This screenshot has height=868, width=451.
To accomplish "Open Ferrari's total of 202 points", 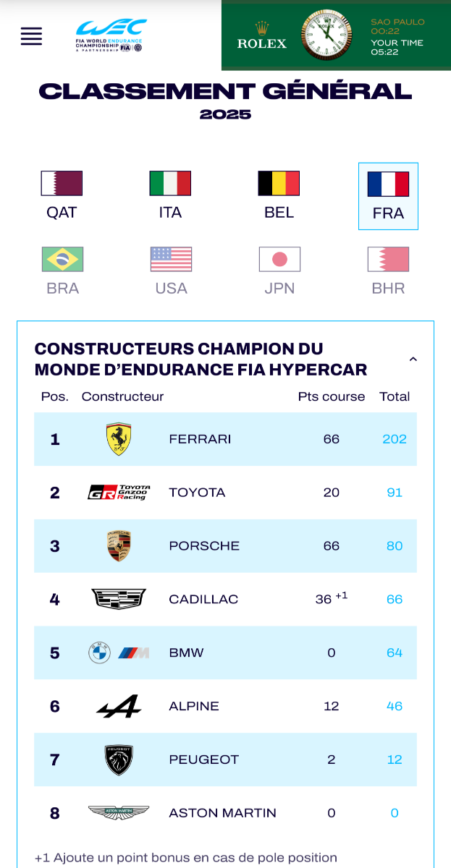I will click(395, 439).
